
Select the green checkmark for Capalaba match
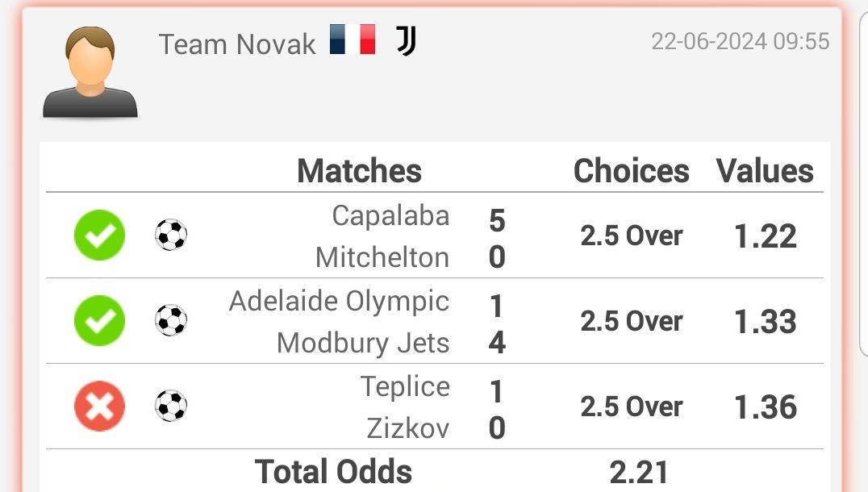point(100,236)
